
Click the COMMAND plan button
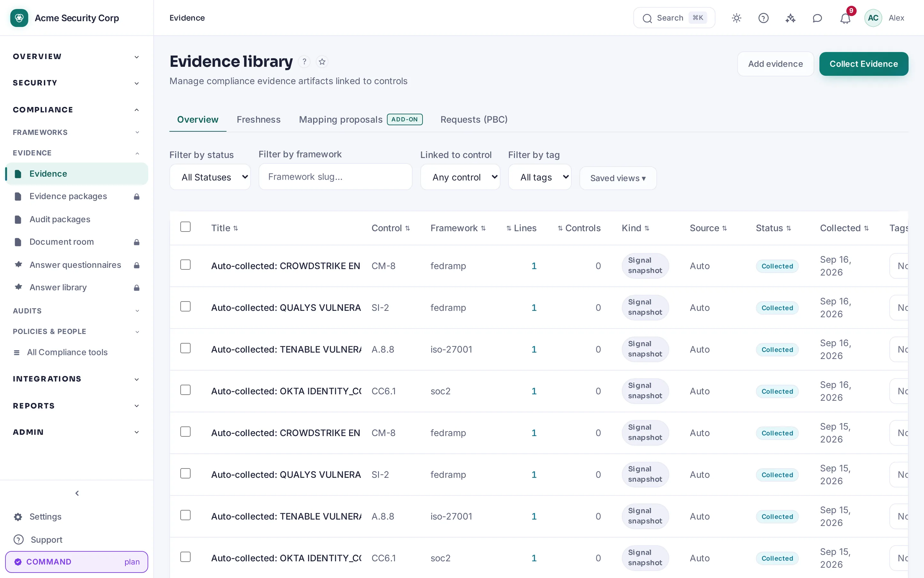coord(77,562)
